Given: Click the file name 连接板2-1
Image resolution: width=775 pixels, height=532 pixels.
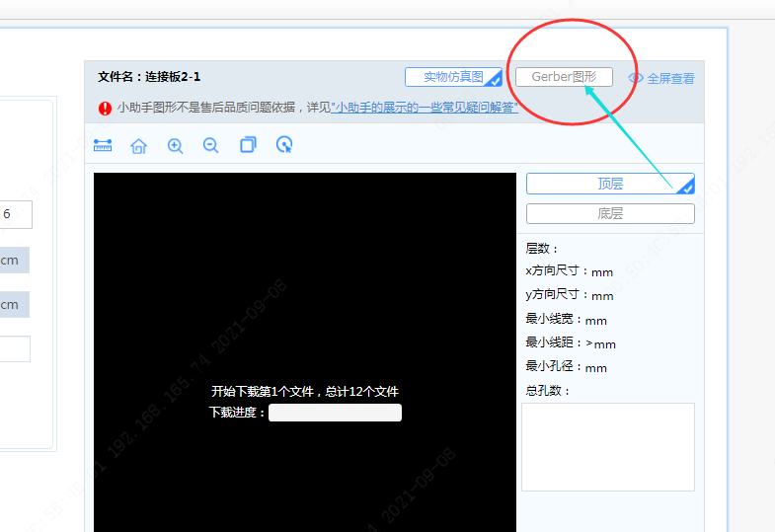Looking at the screenshot, I should pos(173,77).
